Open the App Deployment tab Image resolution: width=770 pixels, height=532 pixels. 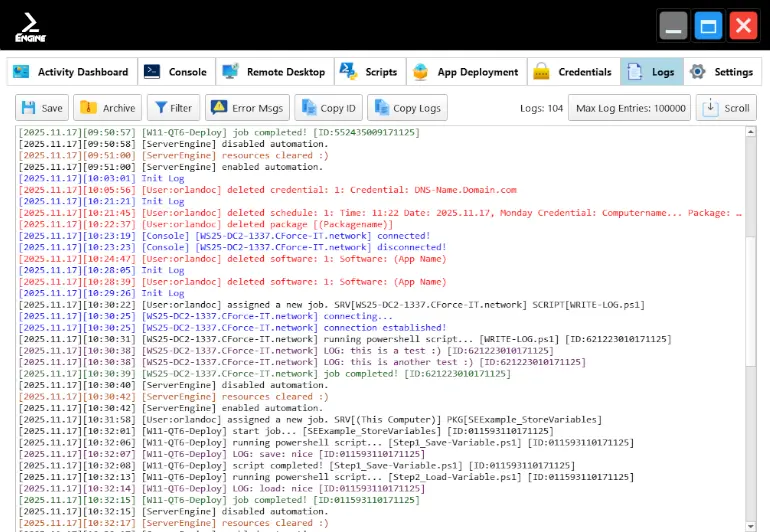coord(466,72)
